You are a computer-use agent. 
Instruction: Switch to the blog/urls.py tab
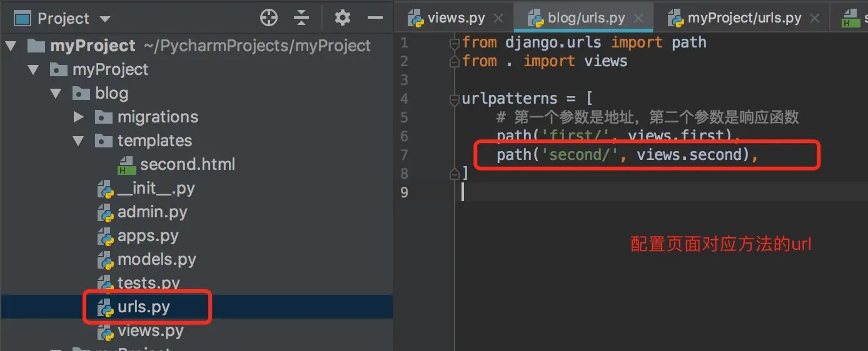(x=587, y=18)
